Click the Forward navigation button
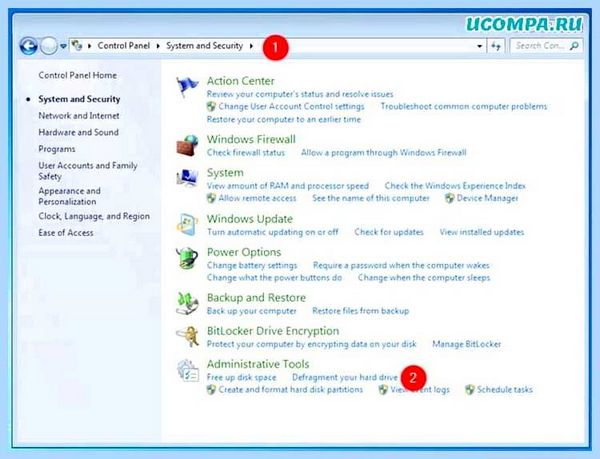The image size is (600, 459). (x=49, y=46)
